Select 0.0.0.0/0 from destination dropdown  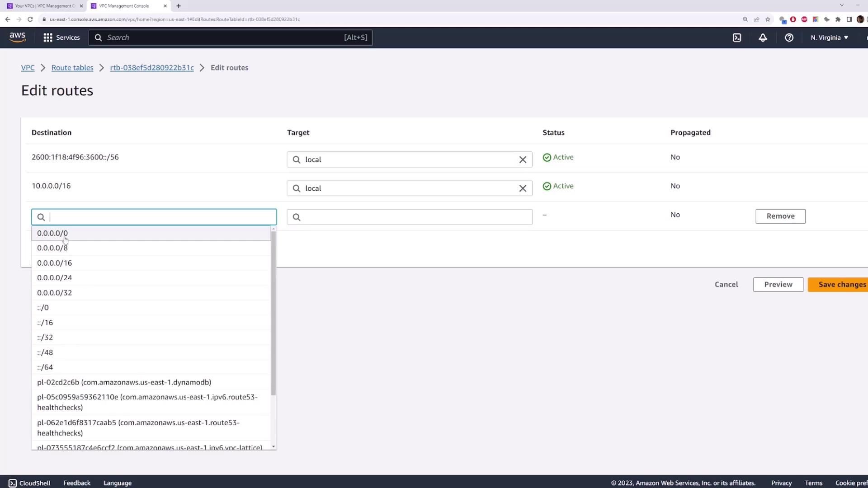[x=52, y=233]
